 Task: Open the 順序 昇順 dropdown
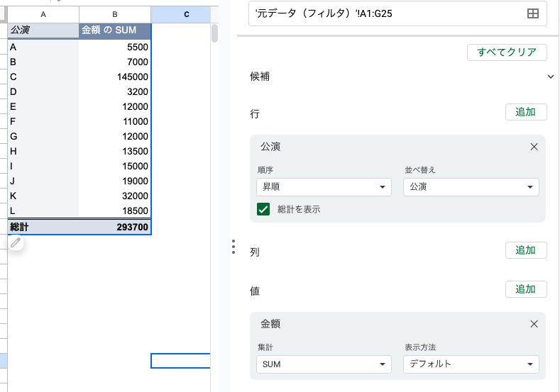coord(324,187)
